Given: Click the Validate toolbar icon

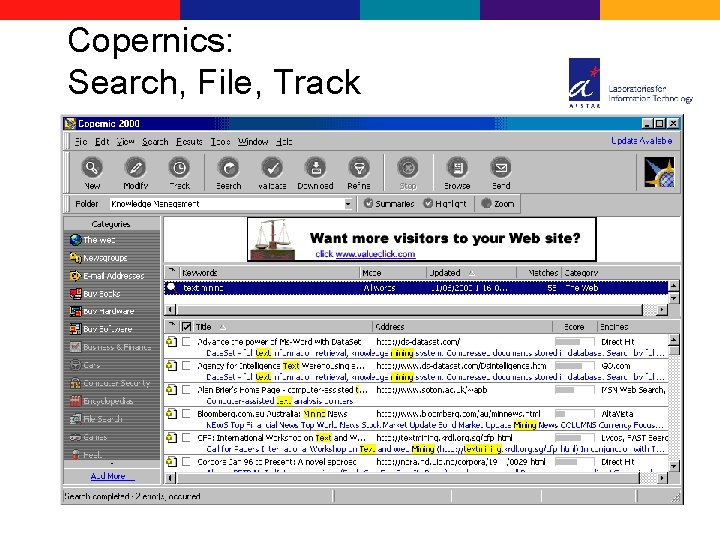Looking at the screenshot, I should 272,168.
